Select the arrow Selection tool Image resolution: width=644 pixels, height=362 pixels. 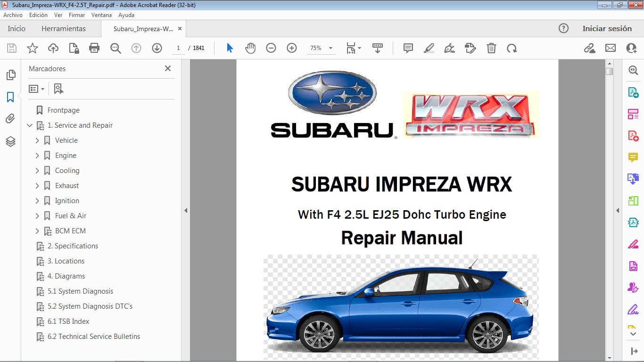coord(230,48)
